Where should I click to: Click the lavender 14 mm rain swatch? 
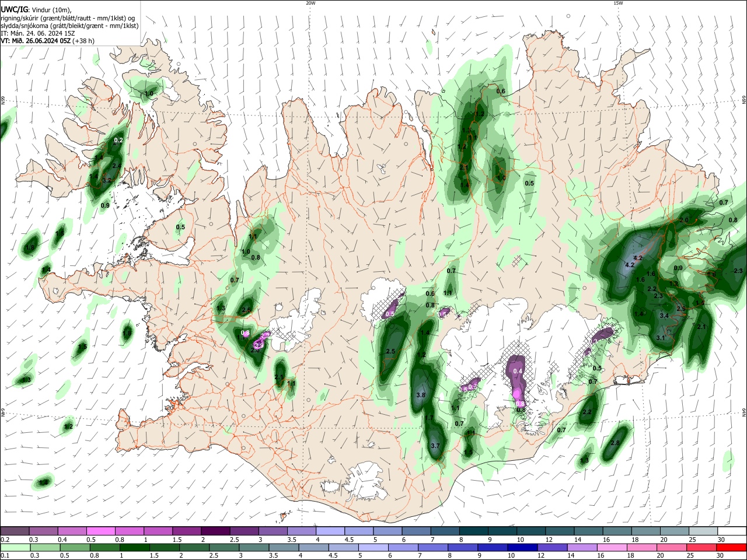(x=582, y=547)
